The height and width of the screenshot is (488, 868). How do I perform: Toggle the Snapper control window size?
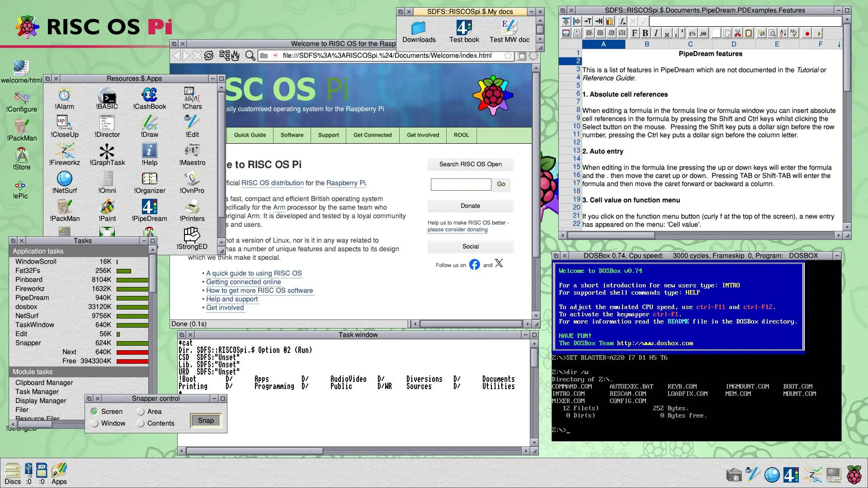click(x=222, y=399)
